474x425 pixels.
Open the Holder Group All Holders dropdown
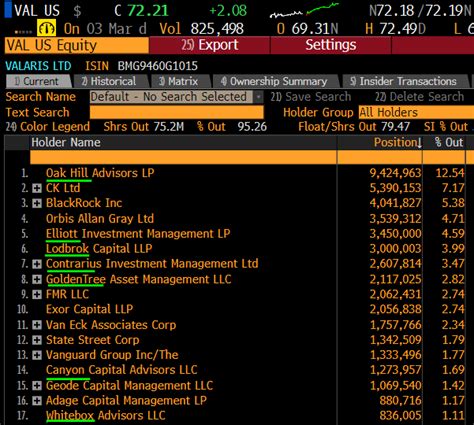(x=416, y=113)
